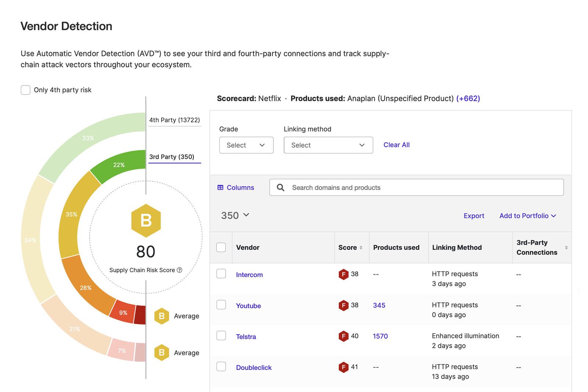The image size is (588, 392).
Task: Click the Vendor column header
Action: pyautogui.click(x=248, y=248)
